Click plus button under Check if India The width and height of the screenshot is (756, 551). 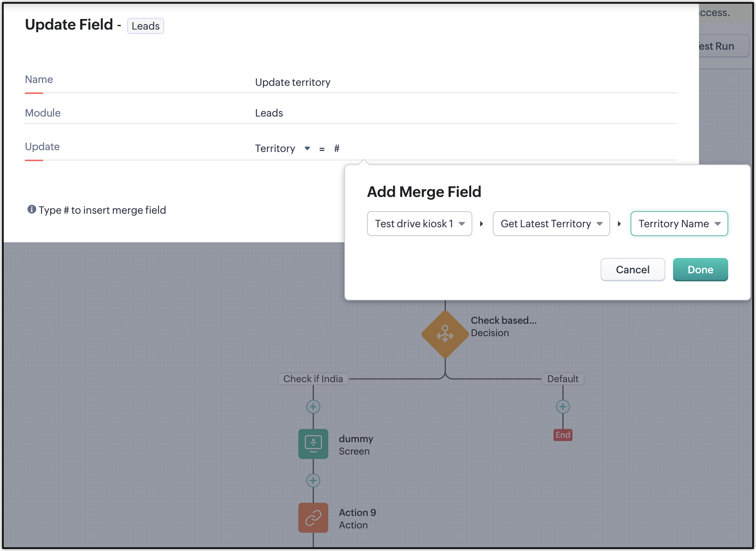[x=313, y=407]
